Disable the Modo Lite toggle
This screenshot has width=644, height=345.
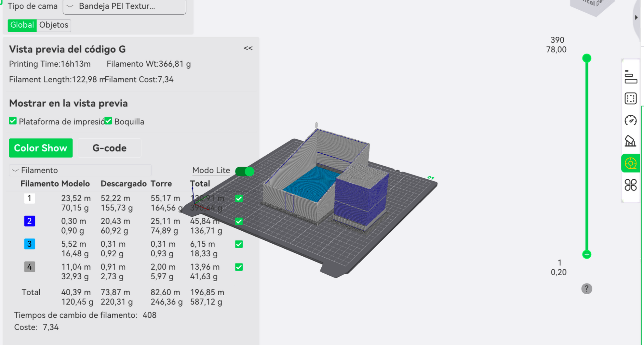[245, 171]
